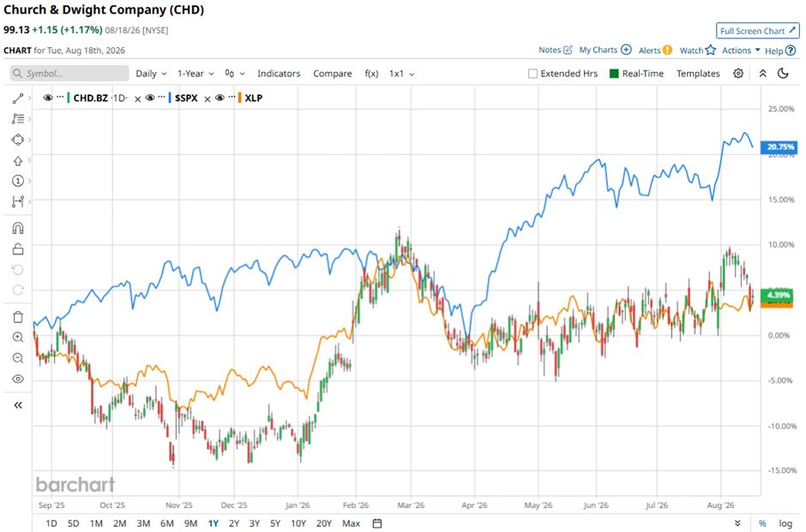The width and height of the screenshot is (806, 532).
Task: Collapse the toolbar with double up chevron
Action: click(x=763, y=74)
